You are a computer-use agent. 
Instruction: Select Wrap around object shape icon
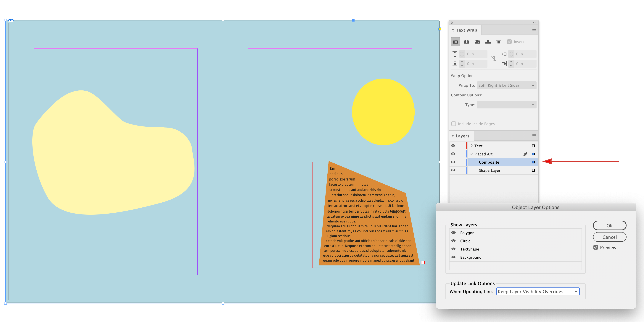click(477, 41)
